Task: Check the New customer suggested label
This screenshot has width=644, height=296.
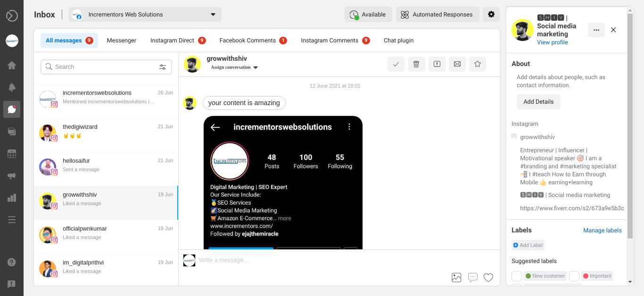Action: click(517, 276)
